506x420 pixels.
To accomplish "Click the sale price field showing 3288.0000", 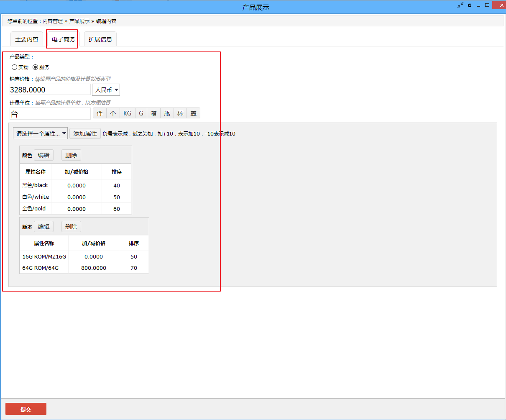I will point(50,90).
